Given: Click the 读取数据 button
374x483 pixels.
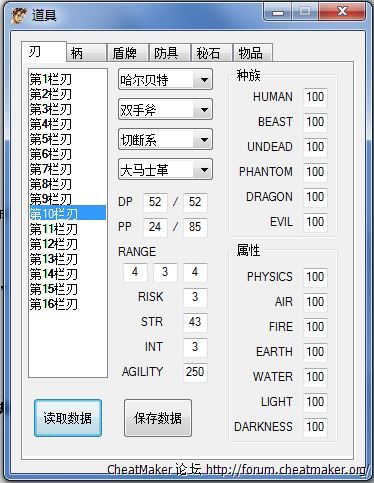Looking at the screenshot, I should 68,418.
